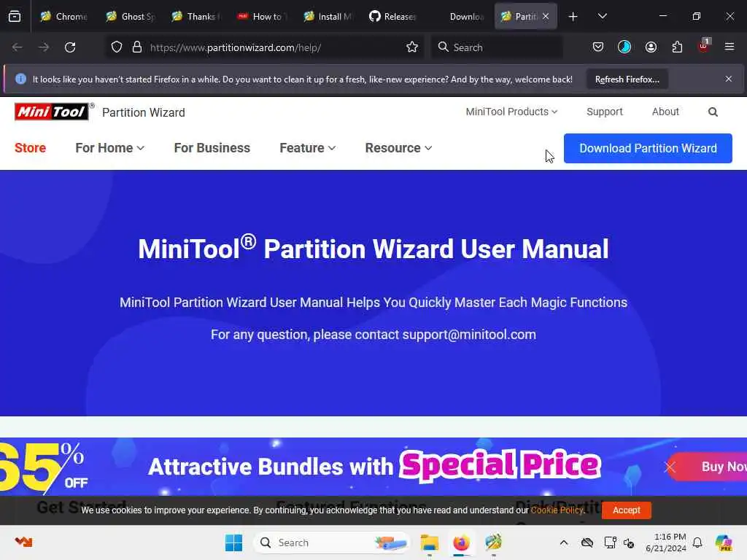Open Firefox application menu hamburger
This screenshot has height=560, width=747.
pyautogui.click(x=729, y=47)
